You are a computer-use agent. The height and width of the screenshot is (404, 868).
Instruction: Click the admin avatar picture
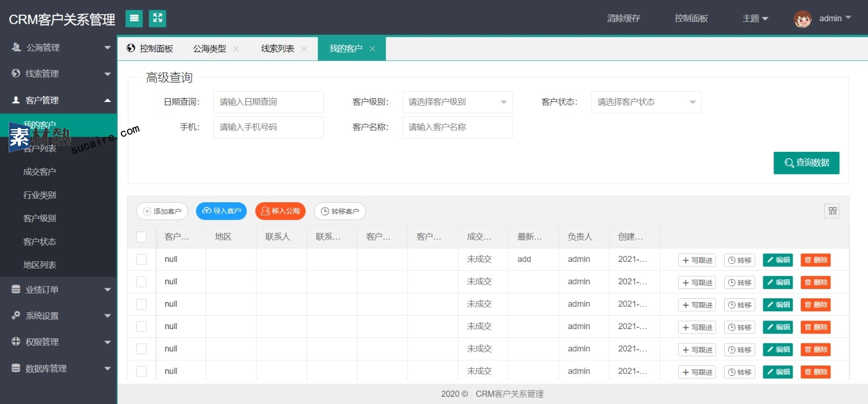coord(802,19)
